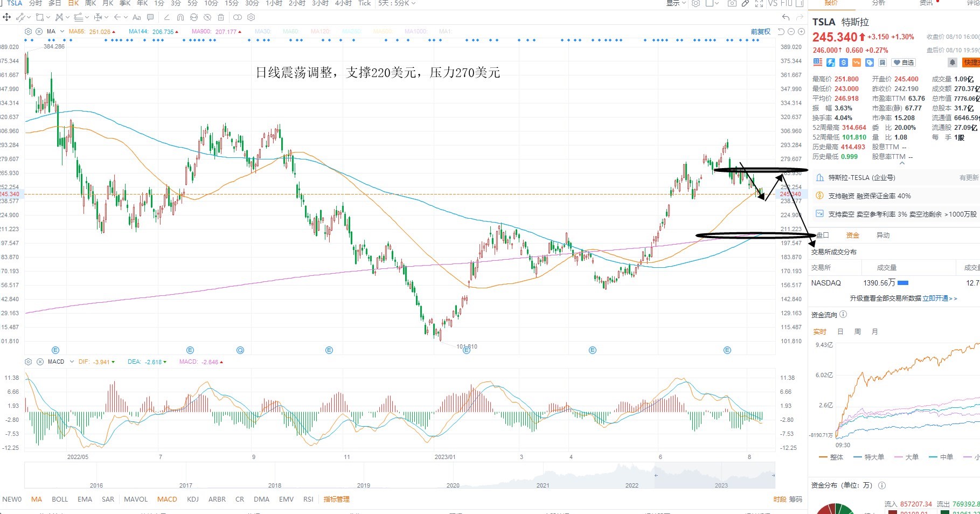
Task: Open the earnings E marker near 2023/01
Action: click(x=467, y=350)
